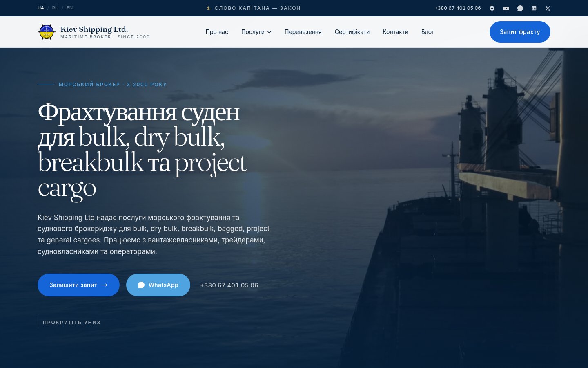Call the phone number in top bar
Screen dimensions: 588x368
coord(458,8)
